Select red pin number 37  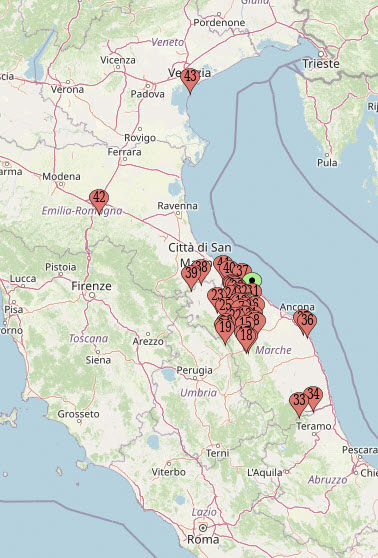click(x=243, y=270)
